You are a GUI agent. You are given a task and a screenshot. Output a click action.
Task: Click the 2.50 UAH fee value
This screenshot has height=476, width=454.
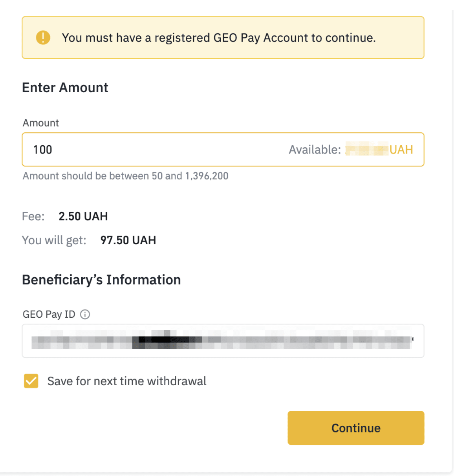(83, 216)
